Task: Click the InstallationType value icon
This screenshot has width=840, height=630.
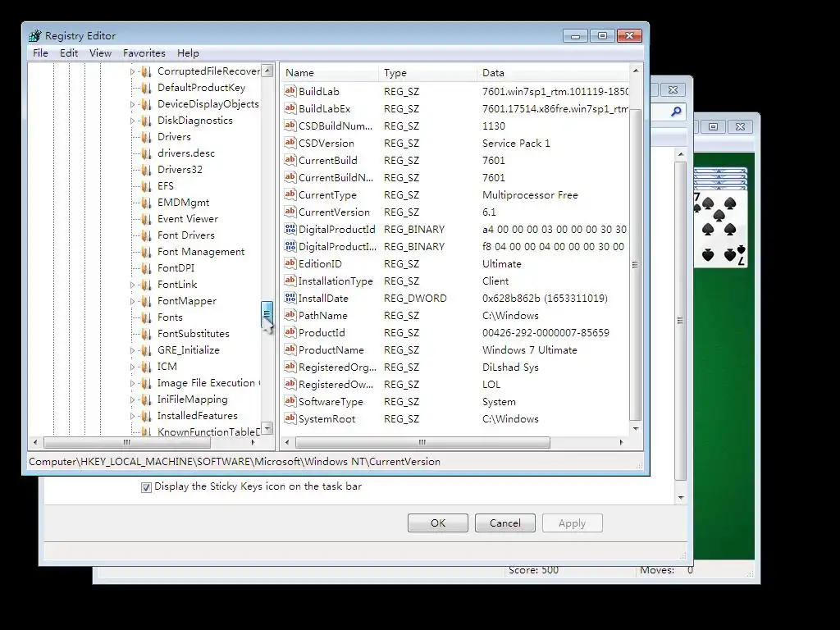Action: 290,281
